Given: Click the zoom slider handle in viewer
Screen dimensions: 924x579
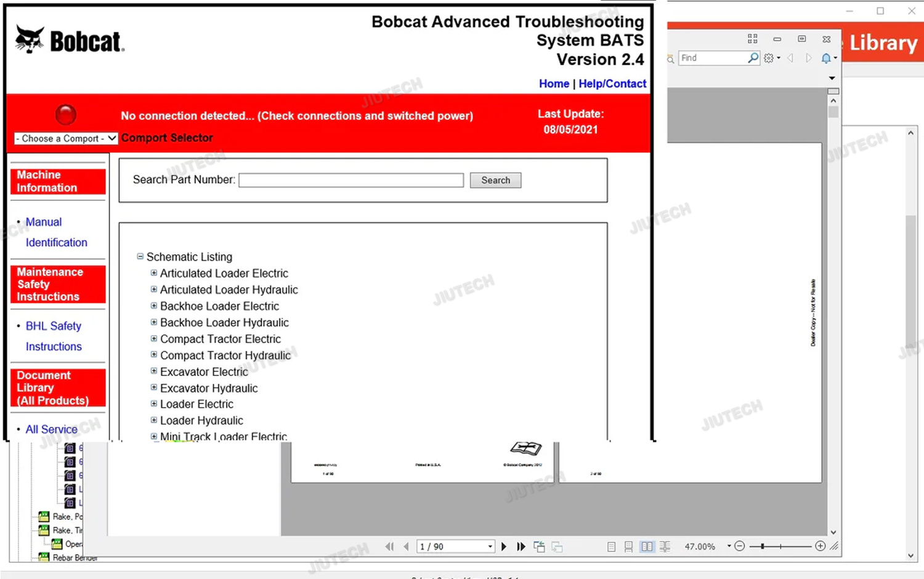Looking at the screenshot, I should tap(763, 546).
